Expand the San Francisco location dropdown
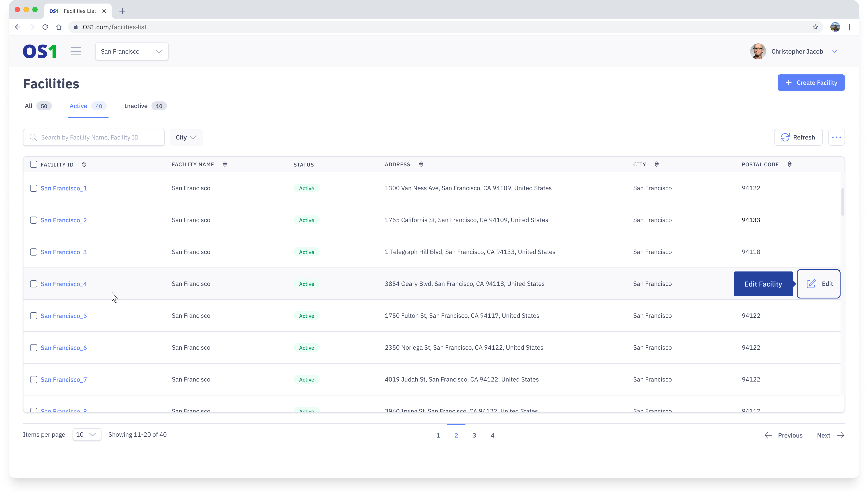 pyautogui.click(x=132, y=51)
